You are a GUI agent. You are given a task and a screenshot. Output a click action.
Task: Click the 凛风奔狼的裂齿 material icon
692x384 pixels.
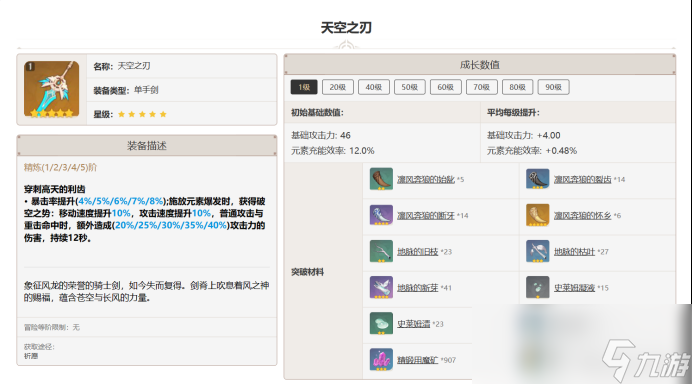pos(538,179)
